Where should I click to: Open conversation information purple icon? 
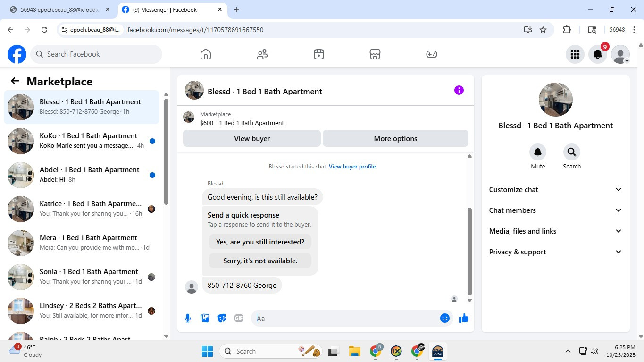click(x=459, y=90)
